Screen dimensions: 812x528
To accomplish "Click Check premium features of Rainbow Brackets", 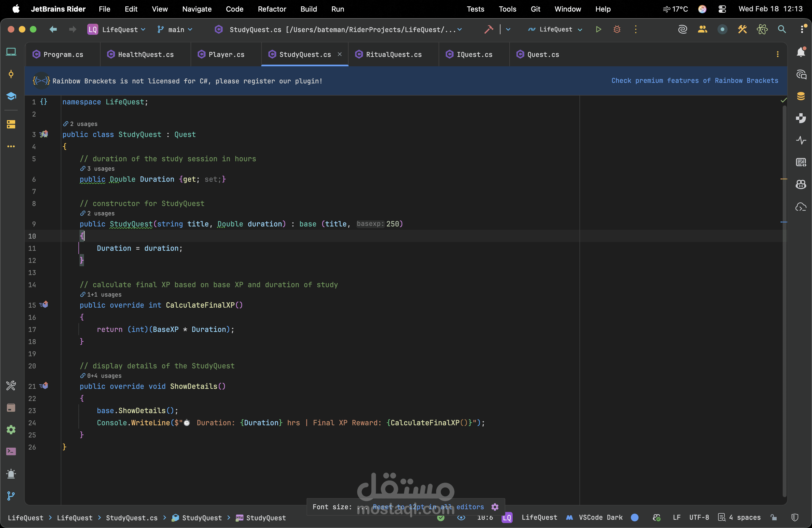I will pos(694,80).
